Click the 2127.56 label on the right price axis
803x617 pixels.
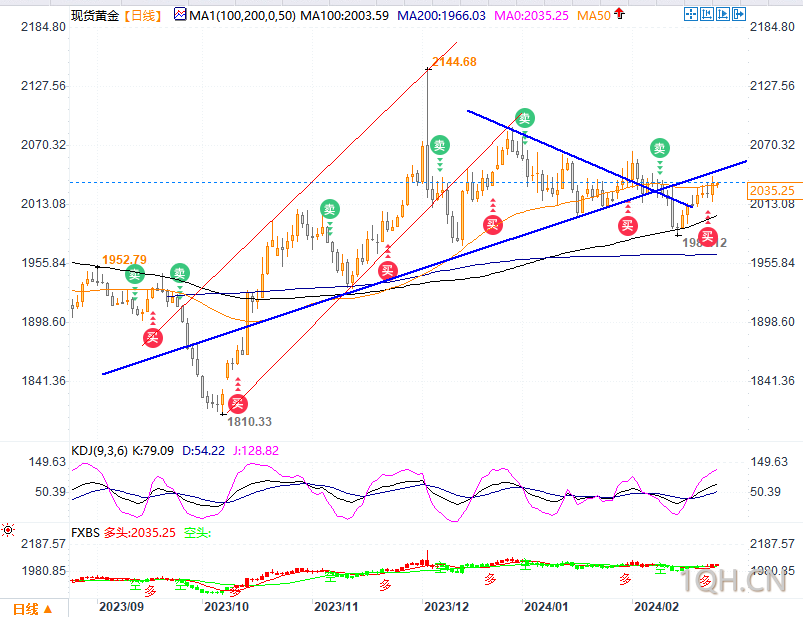772,86
